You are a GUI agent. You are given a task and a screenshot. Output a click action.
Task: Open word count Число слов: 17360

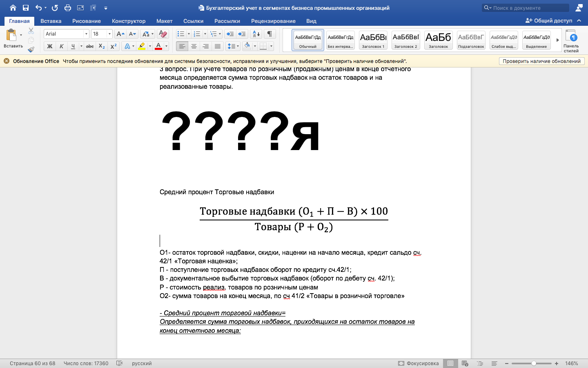(86, 363)
